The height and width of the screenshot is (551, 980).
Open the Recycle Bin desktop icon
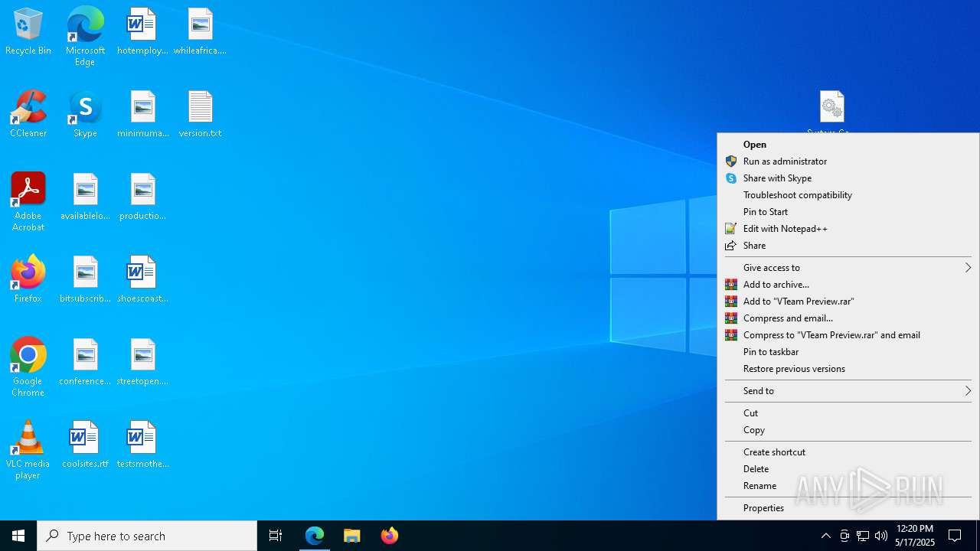click(28, 31)
